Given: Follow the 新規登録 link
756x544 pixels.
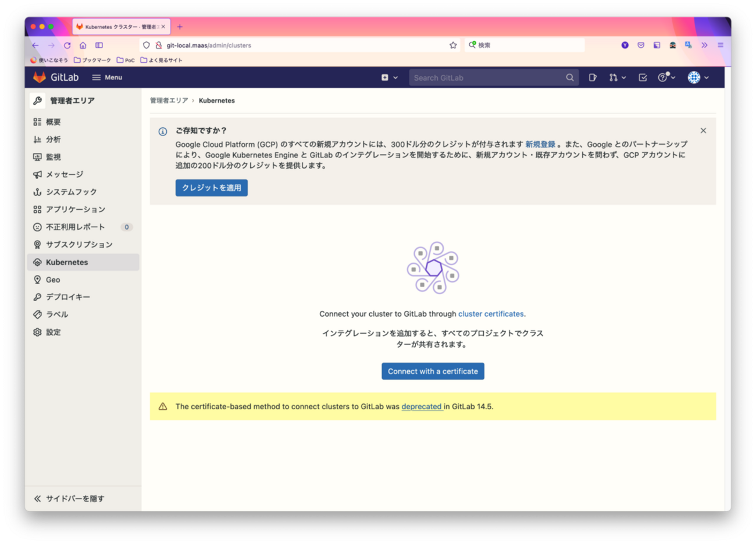Looking at the screenshot, I should (540, 144).
